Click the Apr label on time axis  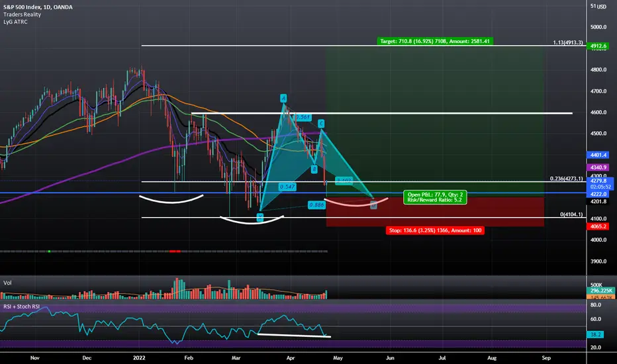pos(291,358)
